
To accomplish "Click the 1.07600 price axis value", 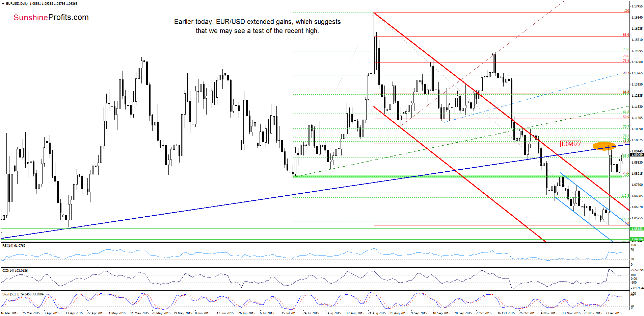I will (637, 185).
